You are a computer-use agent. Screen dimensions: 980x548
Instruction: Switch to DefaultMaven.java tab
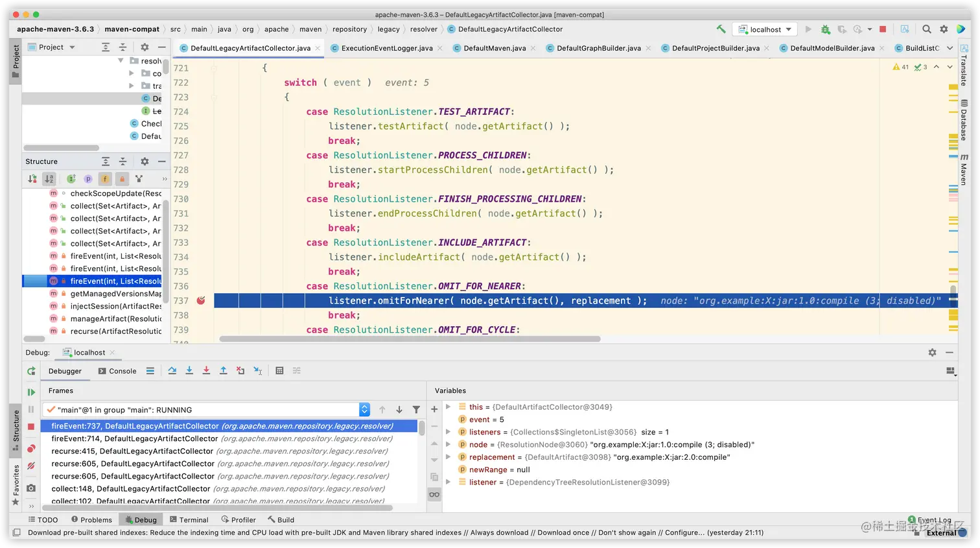coord(495,48)
